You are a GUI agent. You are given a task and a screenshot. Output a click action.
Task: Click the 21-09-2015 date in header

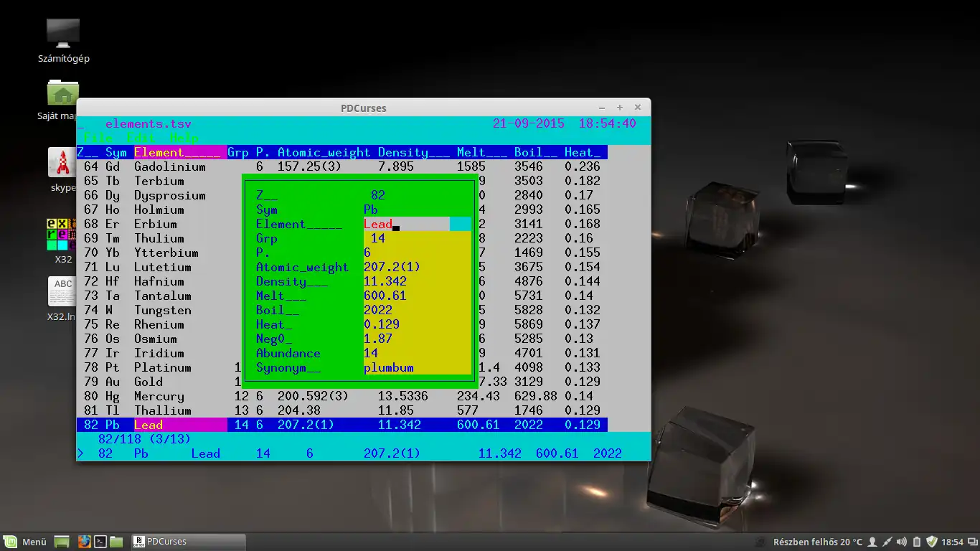(529, 123)
